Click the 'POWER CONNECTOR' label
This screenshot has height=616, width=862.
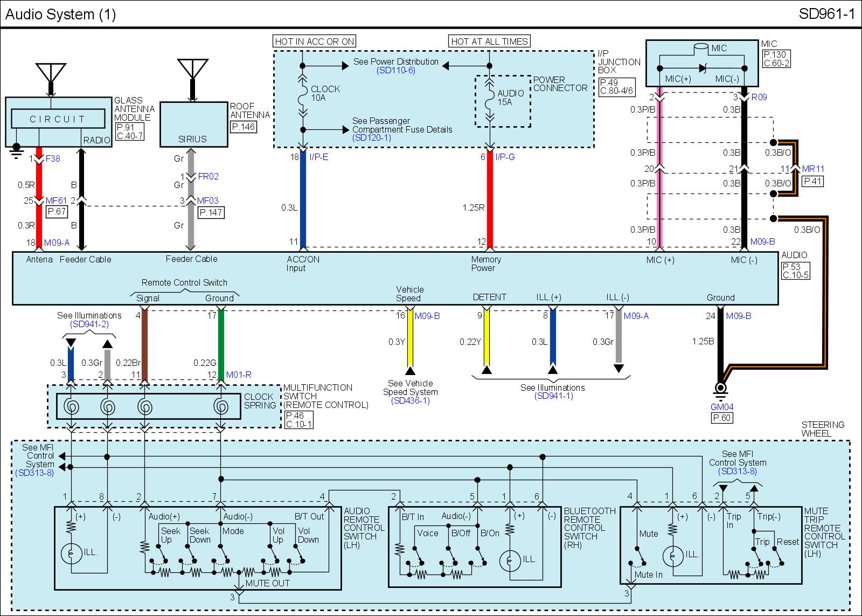[560, 84]
